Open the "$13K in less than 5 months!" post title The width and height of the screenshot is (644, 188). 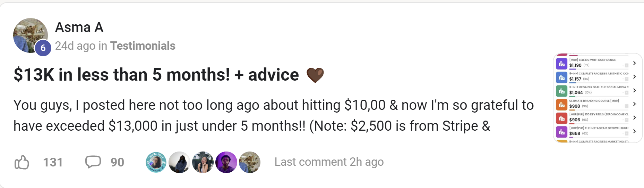[156, 75]
